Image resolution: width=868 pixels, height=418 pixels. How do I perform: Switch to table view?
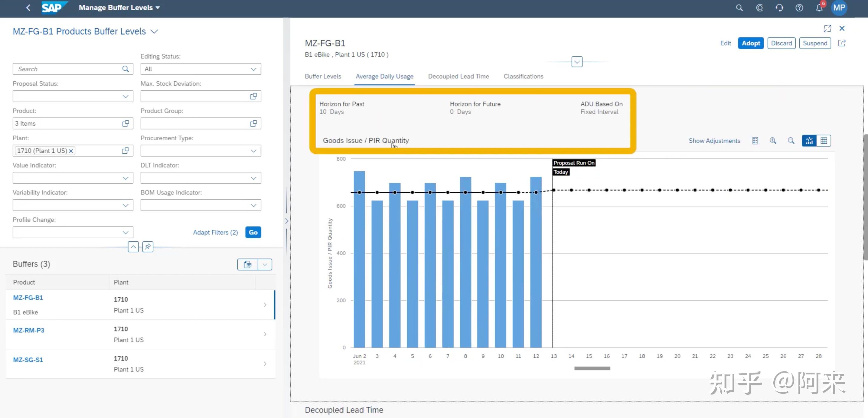(824, 141)
